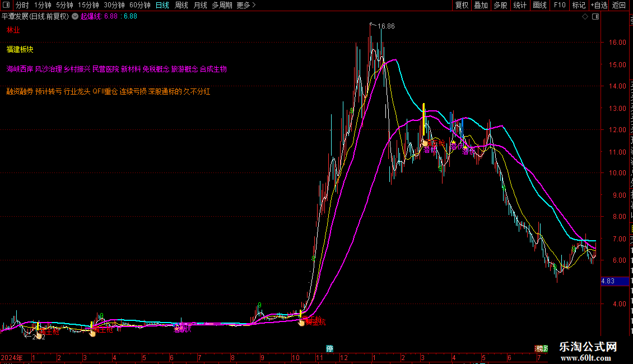Image resolution: width=633 pixels, height=364 pixels.
Task: Click the 4.00 price axis label
Action: pos(620,304)
